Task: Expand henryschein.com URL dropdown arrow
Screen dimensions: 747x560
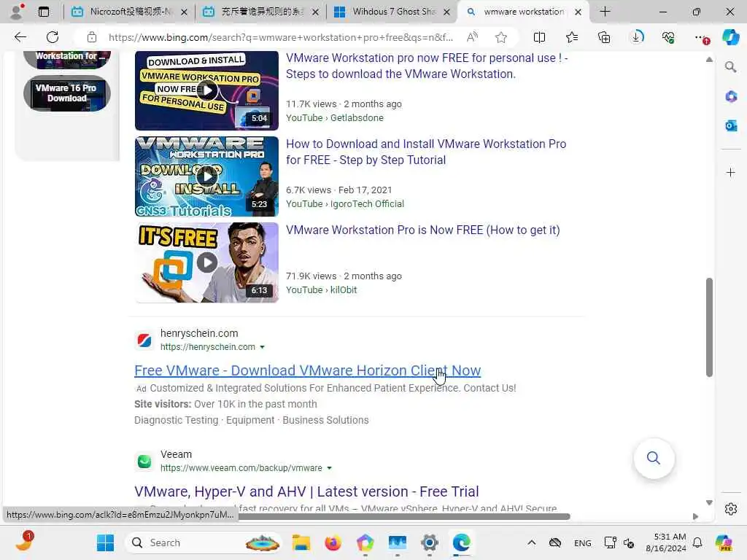Action: 262,347
